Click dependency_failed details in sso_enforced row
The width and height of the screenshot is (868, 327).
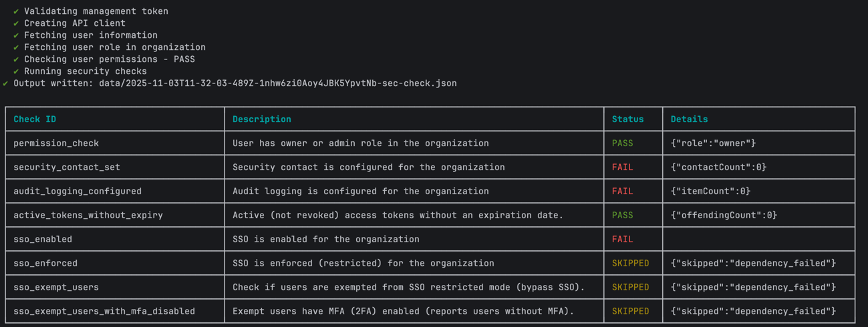pyautogui.click(x=754, y=264)
